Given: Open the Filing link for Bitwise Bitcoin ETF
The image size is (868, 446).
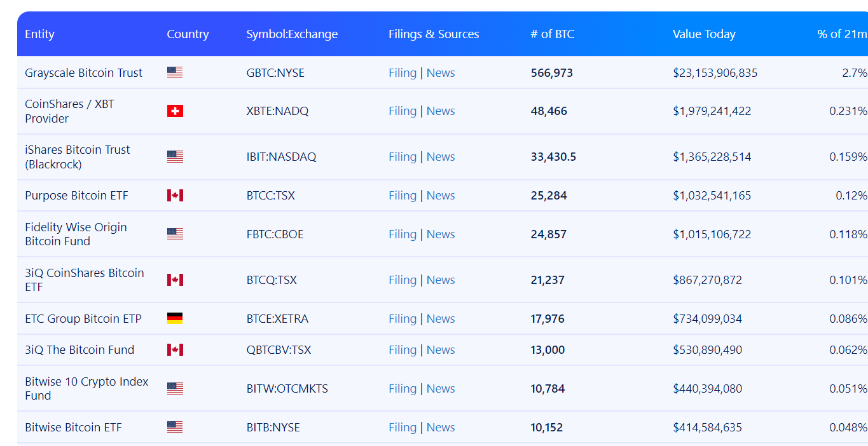Looking at the screenshot, I should pos(403,428).
